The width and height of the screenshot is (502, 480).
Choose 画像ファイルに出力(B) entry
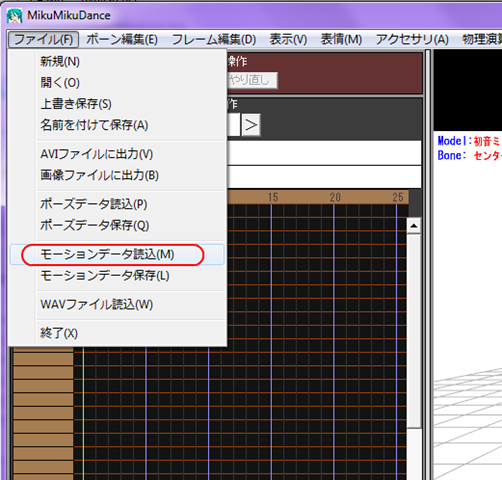(x=117, y=175)
